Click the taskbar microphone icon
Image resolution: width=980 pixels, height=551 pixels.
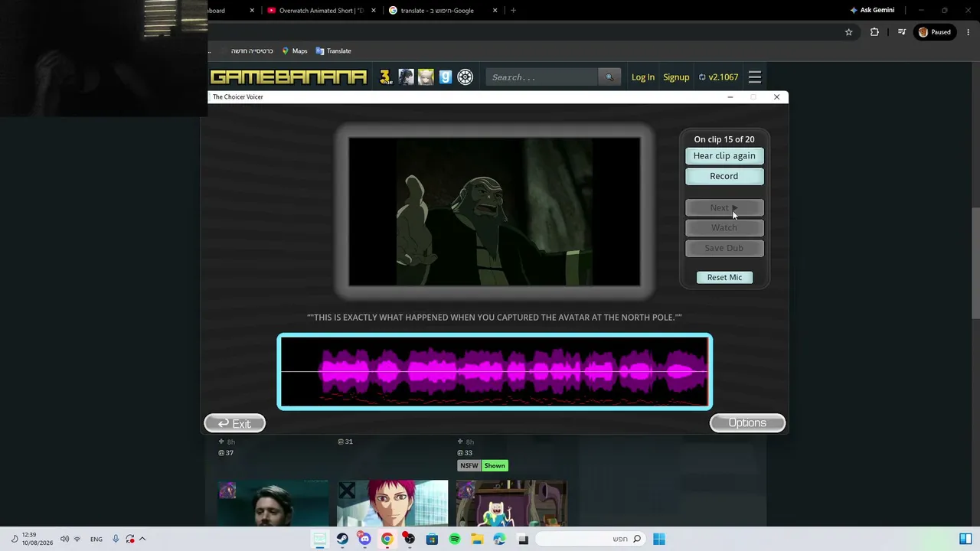coord(116,540)
